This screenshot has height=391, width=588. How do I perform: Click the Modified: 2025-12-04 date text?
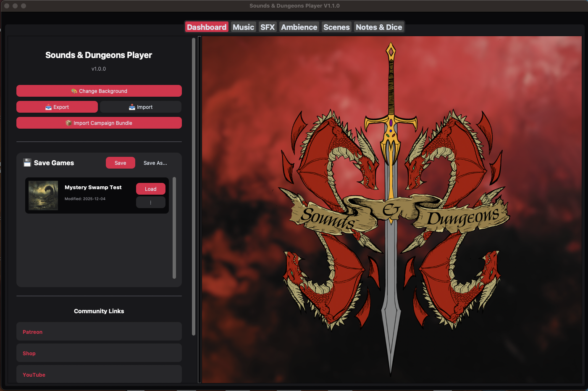(x=85, y=199)
